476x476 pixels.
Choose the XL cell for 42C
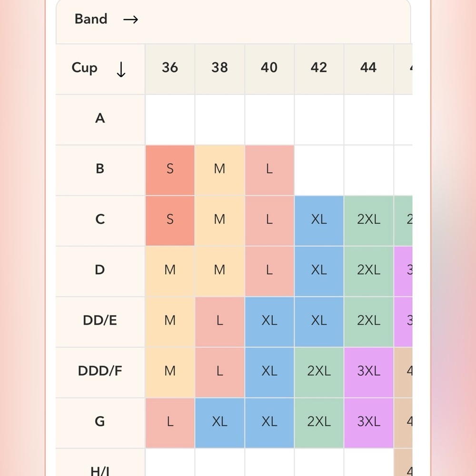coord(318,219)
